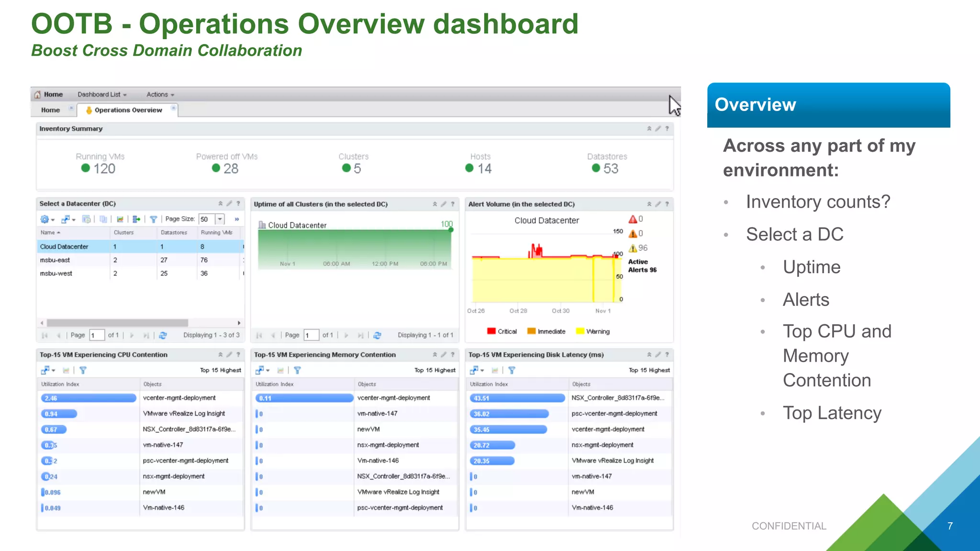This screenshot has height=551, width=980.
Task: Click the warning alert icon showing 96
Action: coord(633,248)
